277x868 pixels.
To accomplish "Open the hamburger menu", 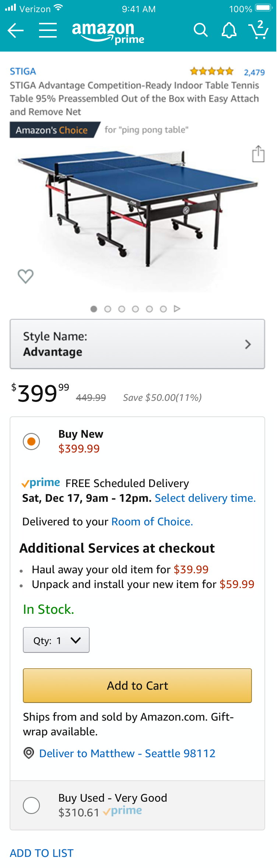I will (x=48, y=30).
